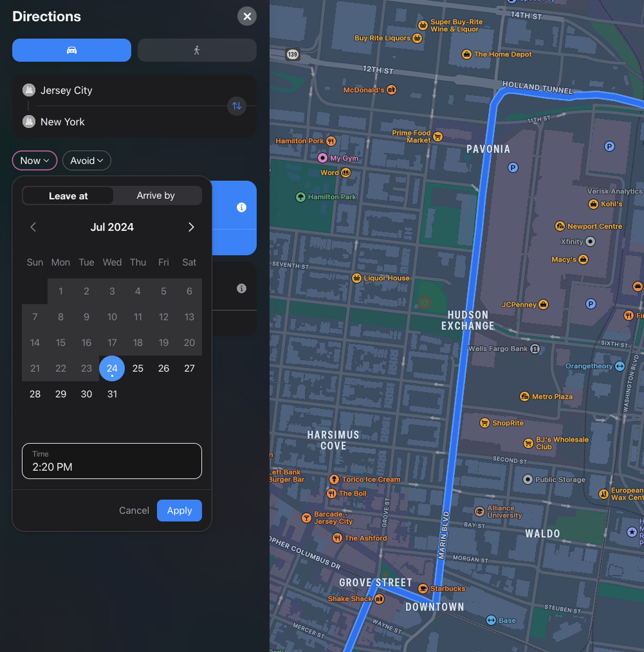Select the Hamilton Pork restaurant marker

click(x=331, y=141)
